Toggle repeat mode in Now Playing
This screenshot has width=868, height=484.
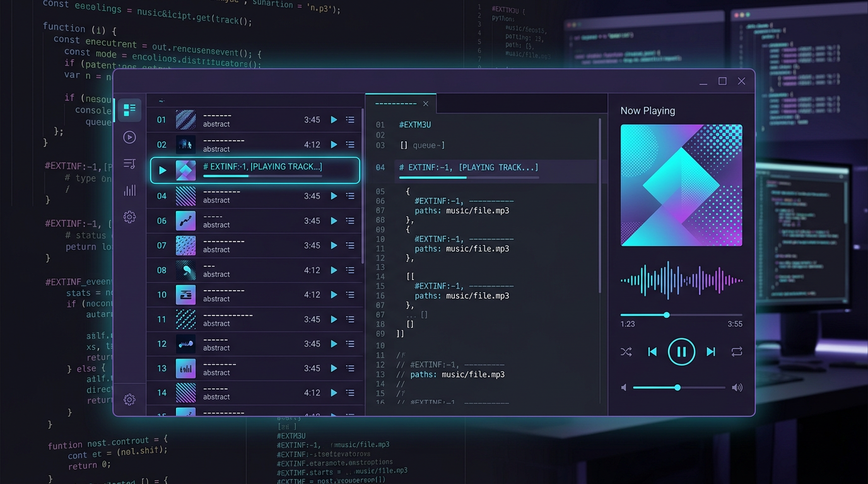click(737, 352)
